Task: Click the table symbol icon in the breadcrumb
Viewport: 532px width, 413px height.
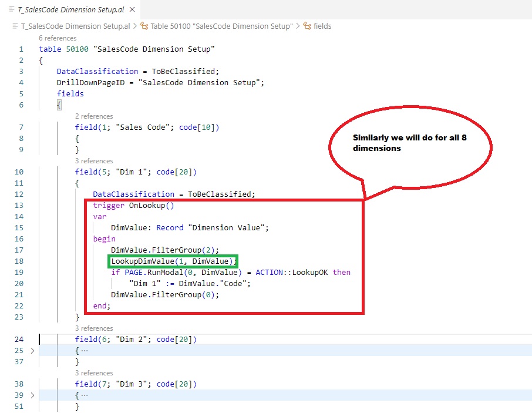Action: coord(144,26)
